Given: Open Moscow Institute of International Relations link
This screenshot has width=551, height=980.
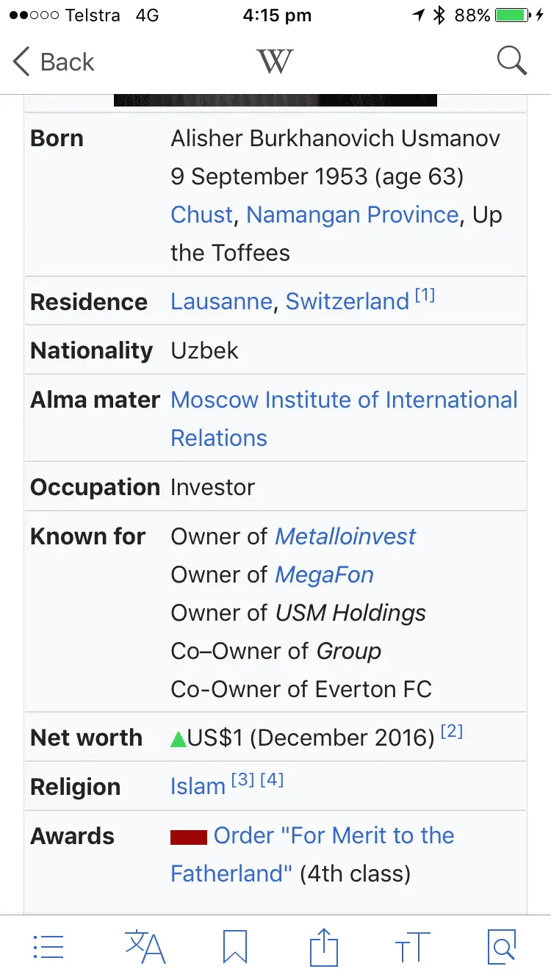Looking at the screenshot, I should click(344, 400).
